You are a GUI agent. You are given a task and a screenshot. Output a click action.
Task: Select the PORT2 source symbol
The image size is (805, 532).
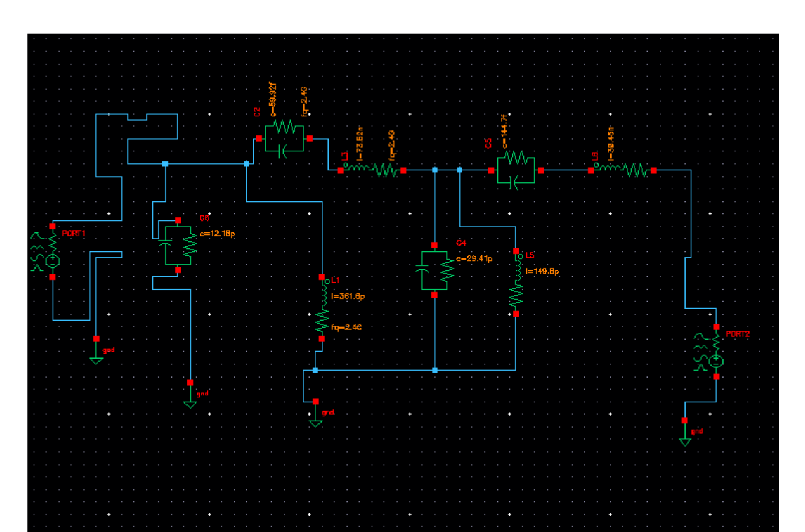click(710, 352)
